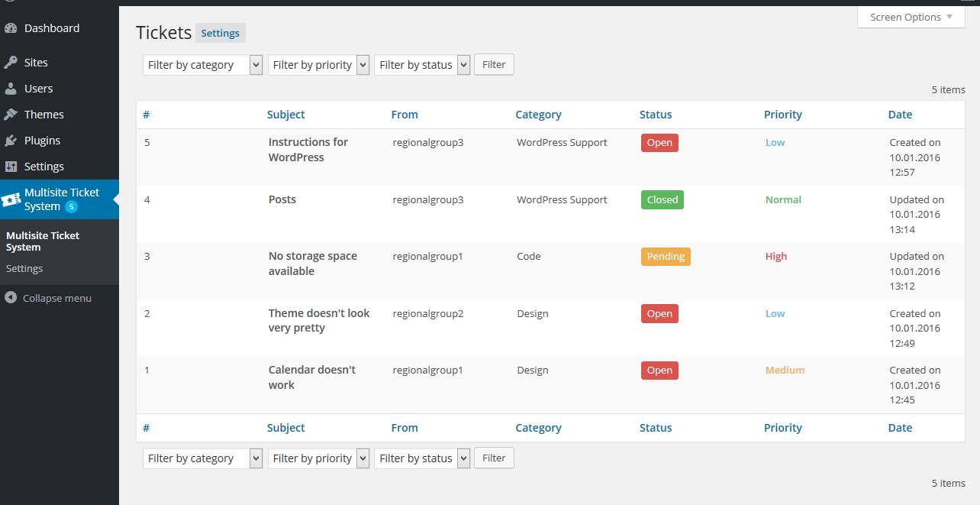Sort by the From column header
Screen dimensions: 980x505
pos(405,115)
